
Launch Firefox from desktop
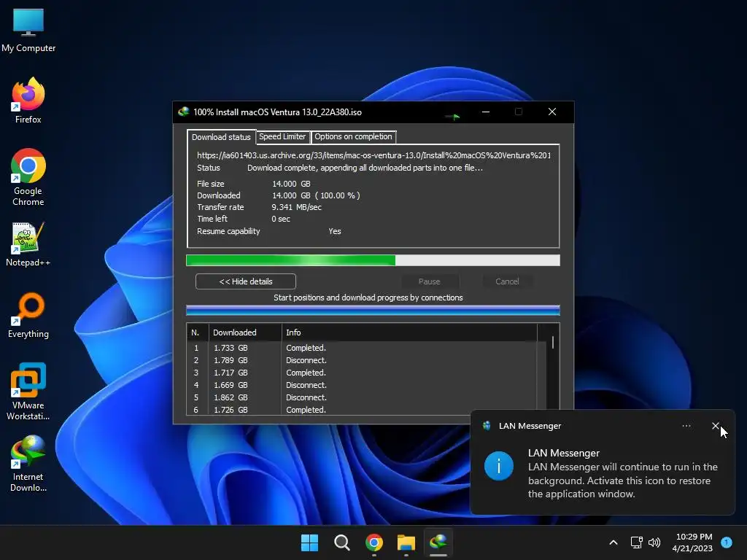(x=28, y=101)
